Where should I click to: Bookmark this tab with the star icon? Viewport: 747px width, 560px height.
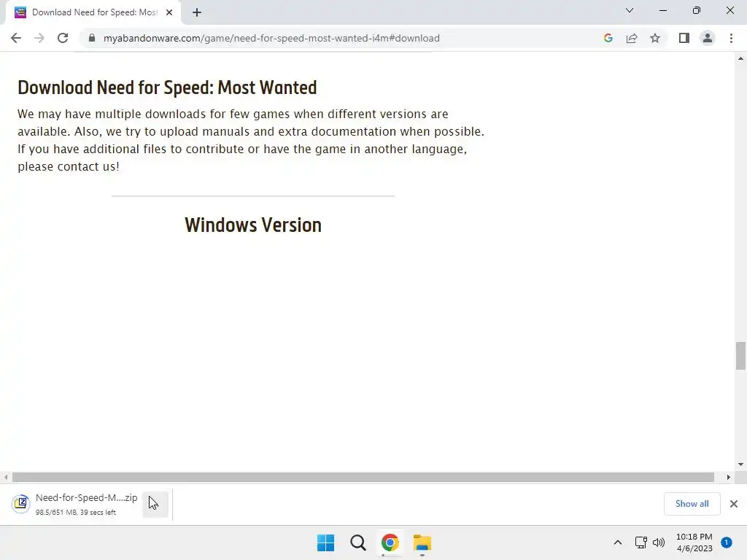655,38
